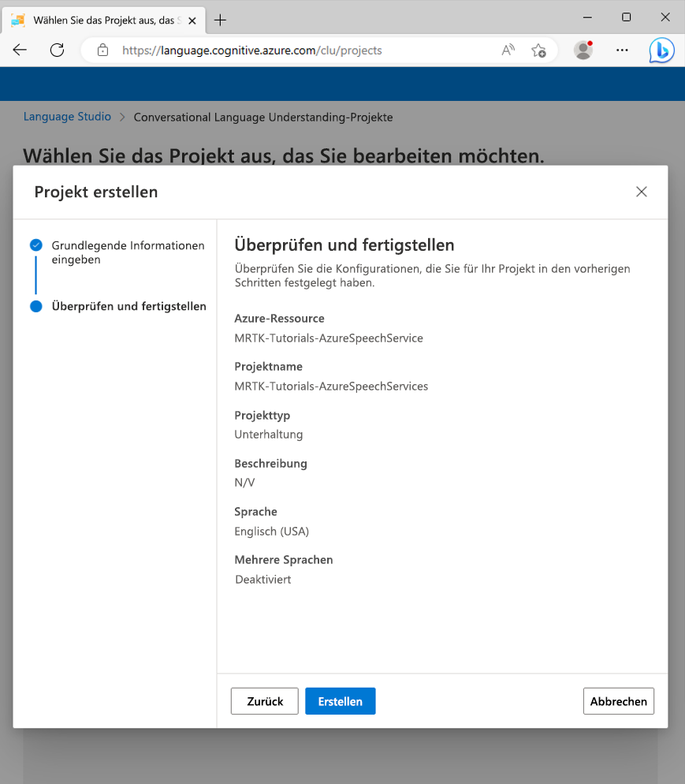The image size is (685, 784).
Task: Click Conversational Language Understanding-Projekte breadcrumb
Action: (263, 118)
